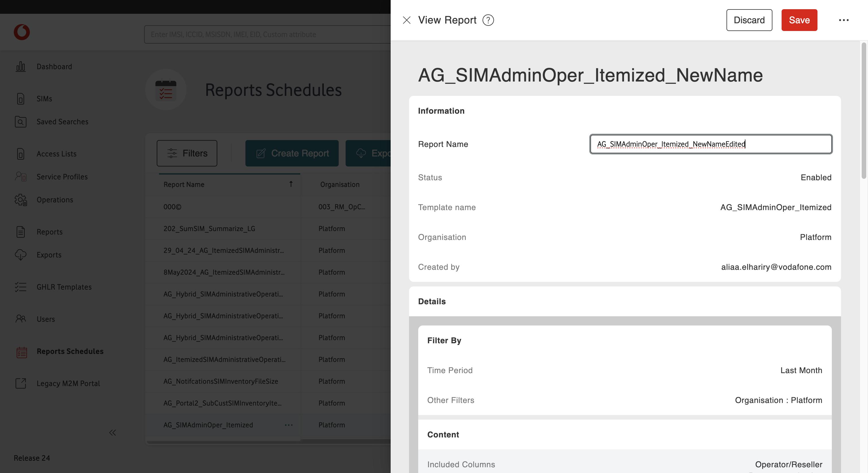Open the three-dot more options menu
This screenshot has height=473, width=868.
tap(843, 20)
